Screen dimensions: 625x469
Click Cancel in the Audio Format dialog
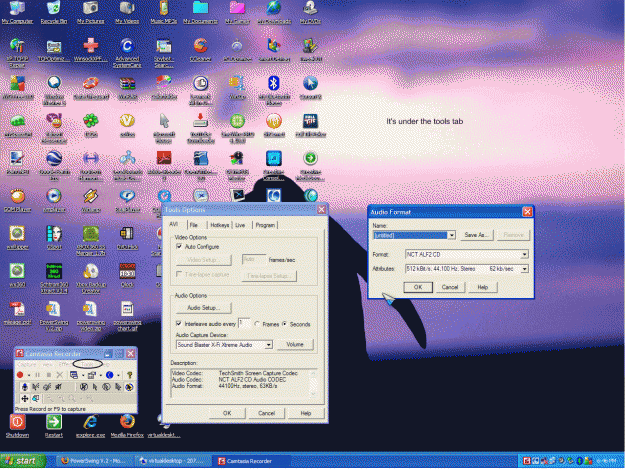click(x=450, y=287)
